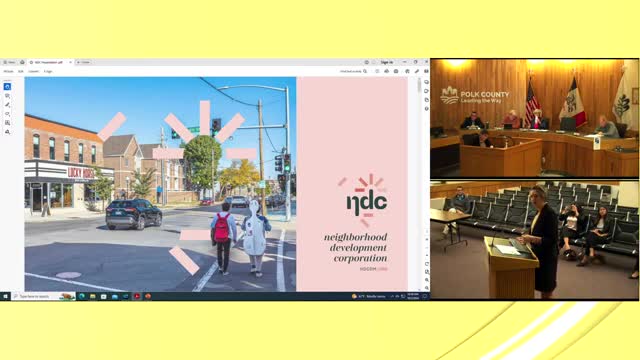This screenshot has height=360, width=640.
Task: Open the All tools menu
Action: point(8,71)
